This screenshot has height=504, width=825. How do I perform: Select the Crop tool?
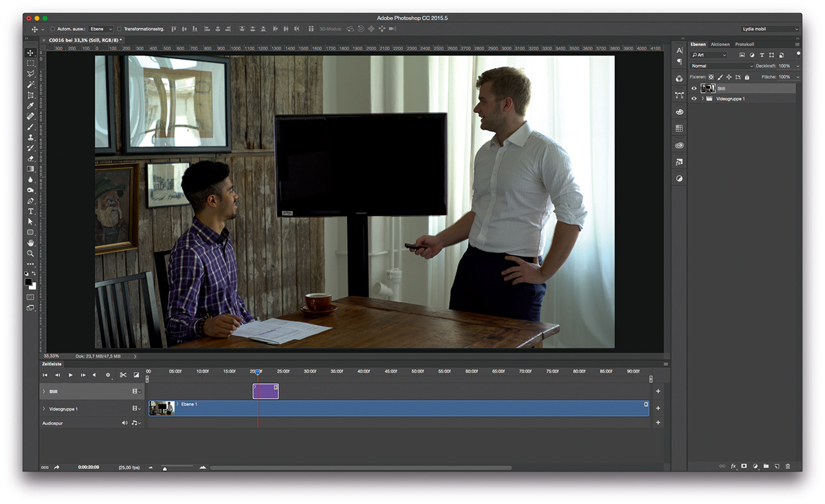pos(30,96)
